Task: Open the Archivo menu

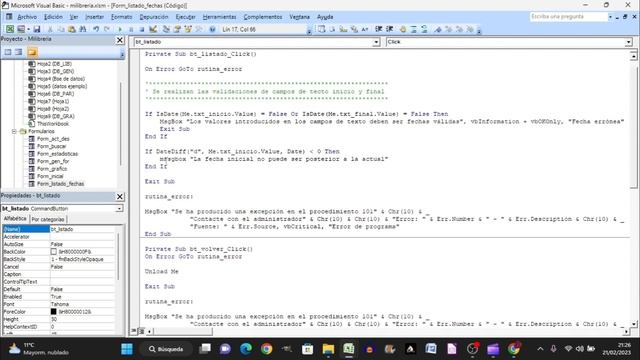Action: 27,17
